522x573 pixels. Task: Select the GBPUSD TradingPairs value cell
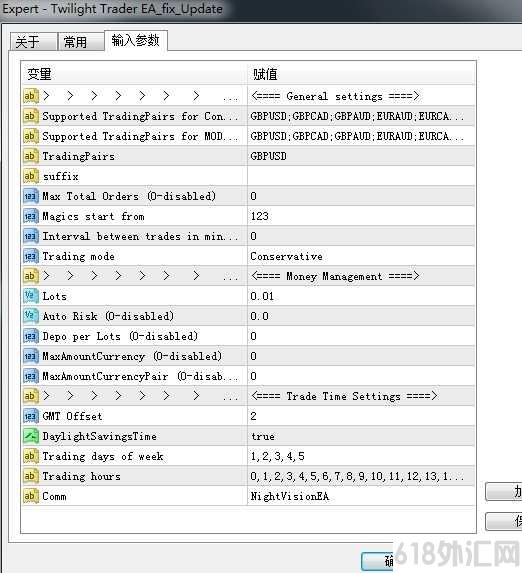(361, 156)
